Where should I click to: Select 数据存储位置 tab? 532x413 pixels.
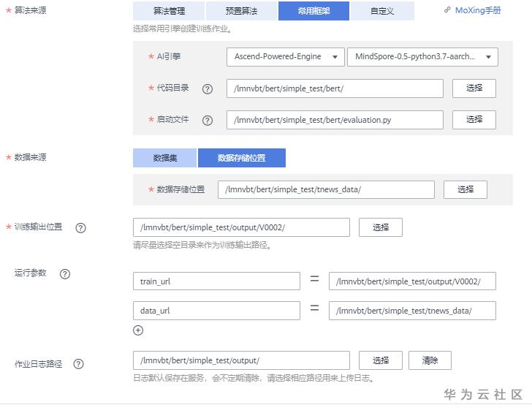coord(242,158)
